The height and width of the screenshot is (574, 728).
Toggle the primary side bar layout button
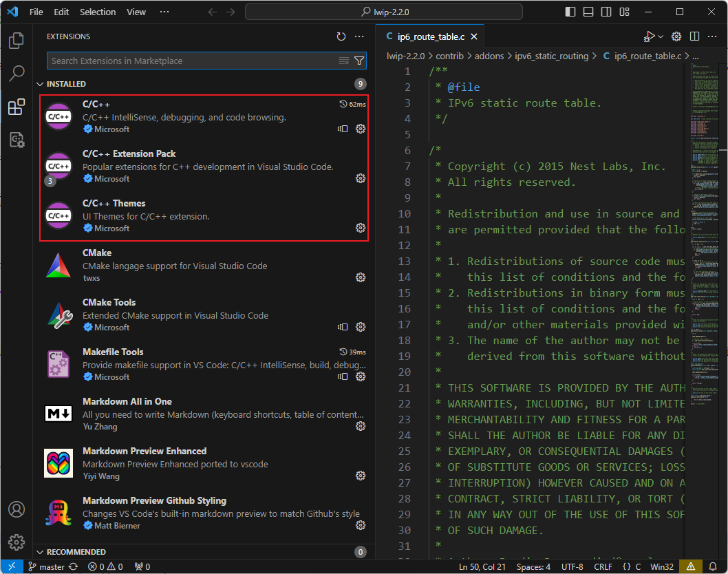[570, 12]
